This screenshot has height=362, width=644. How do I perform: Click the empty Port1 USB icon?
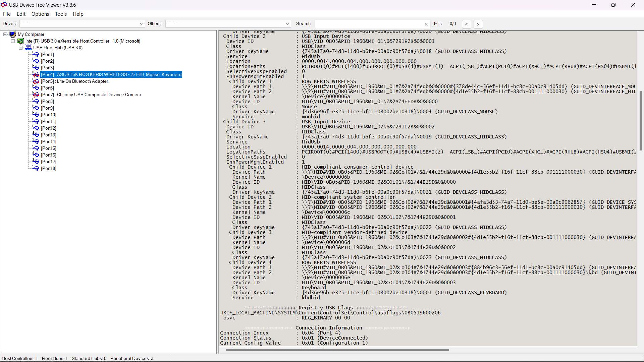pos(36,54)
